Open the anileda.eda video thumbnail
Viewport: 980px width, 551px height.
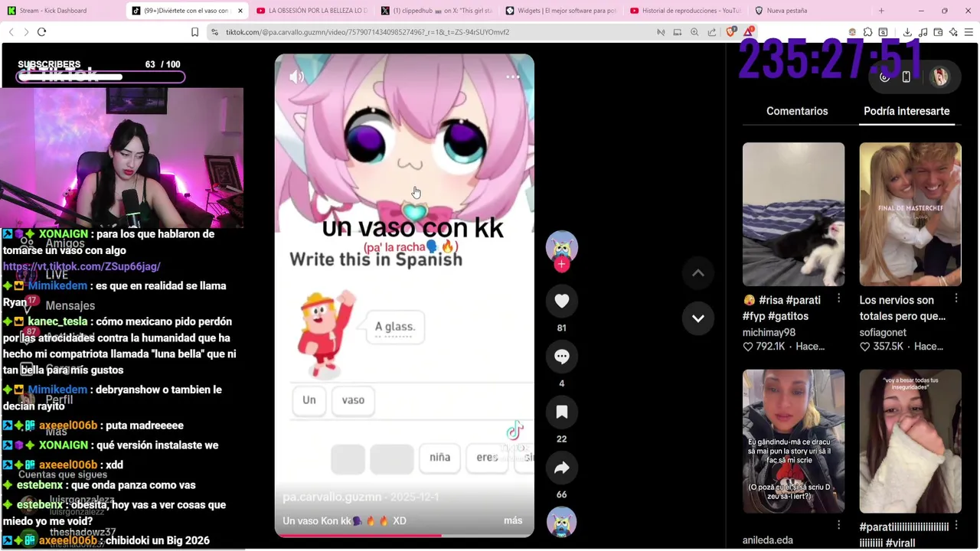(793, 442)
